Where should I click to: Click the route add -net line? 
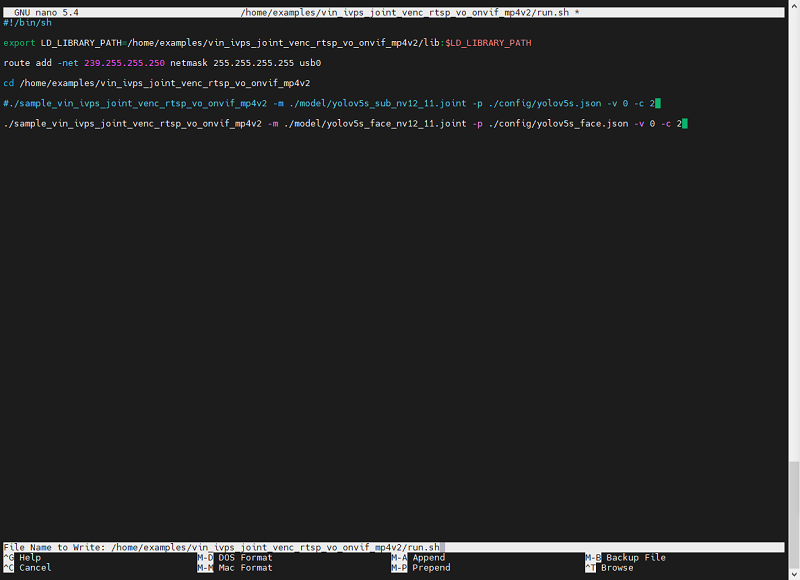click(162, 63)
